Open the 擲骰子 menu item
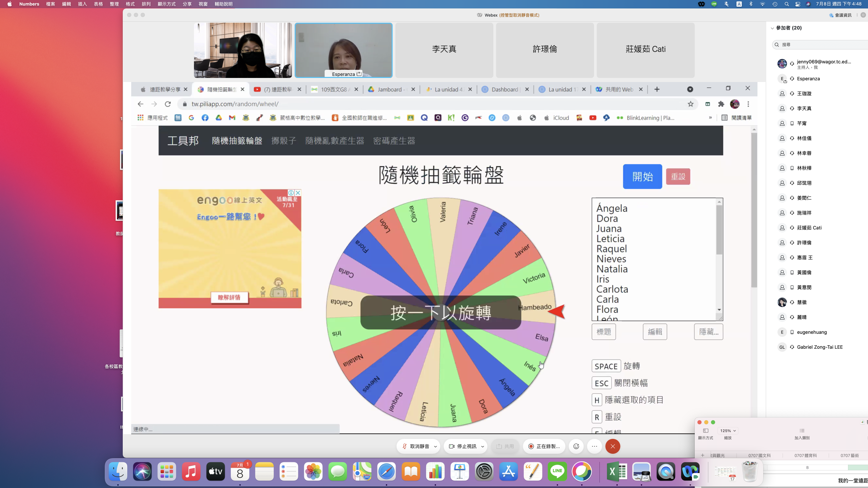Image resolution: width=868 pixels, height=488 pixels. click(283, 141)
